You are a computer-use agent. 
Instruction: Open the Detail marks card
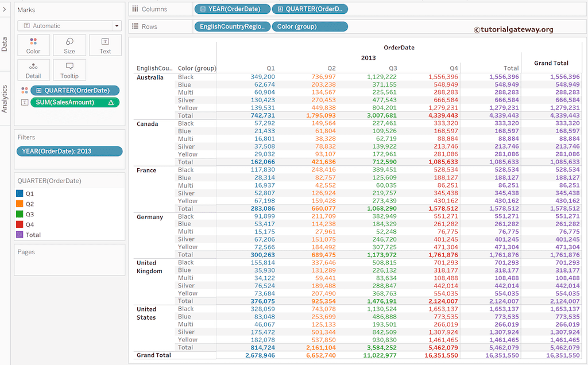point(33,70)
